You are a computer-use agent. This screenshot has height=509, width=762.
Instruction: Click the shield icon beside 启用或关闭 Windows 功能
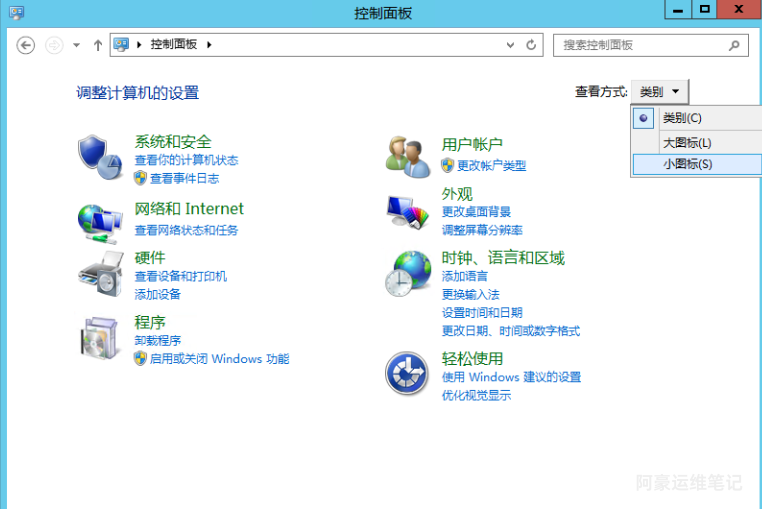(x=140, y=359)
